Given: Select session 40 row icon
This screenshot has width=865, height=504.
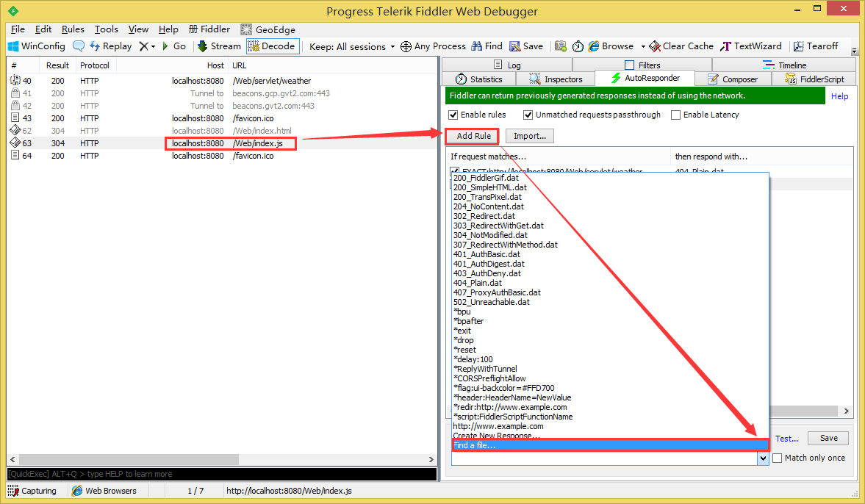Looking at the screenshot, I should click(x=15, y=81).
